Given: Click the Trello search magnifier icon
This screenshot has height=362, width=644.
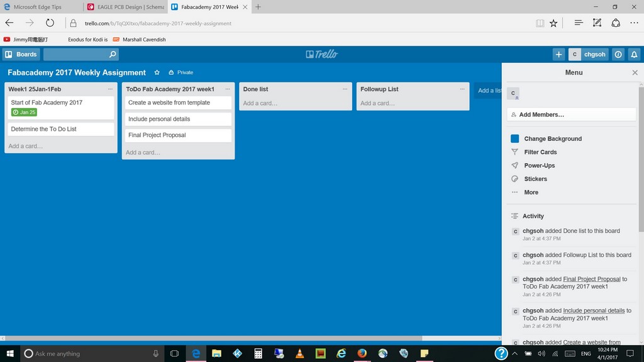Looking at the screenshot, I should tap(113, 54).
